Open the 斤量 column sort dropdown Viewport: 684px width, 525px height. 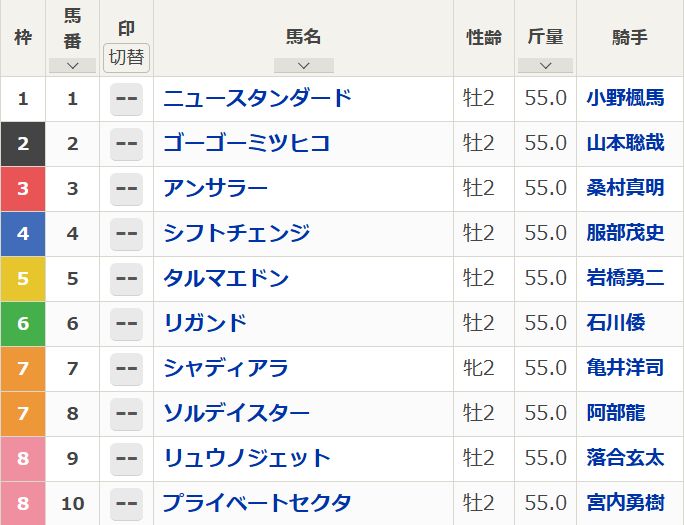point(545,65)
